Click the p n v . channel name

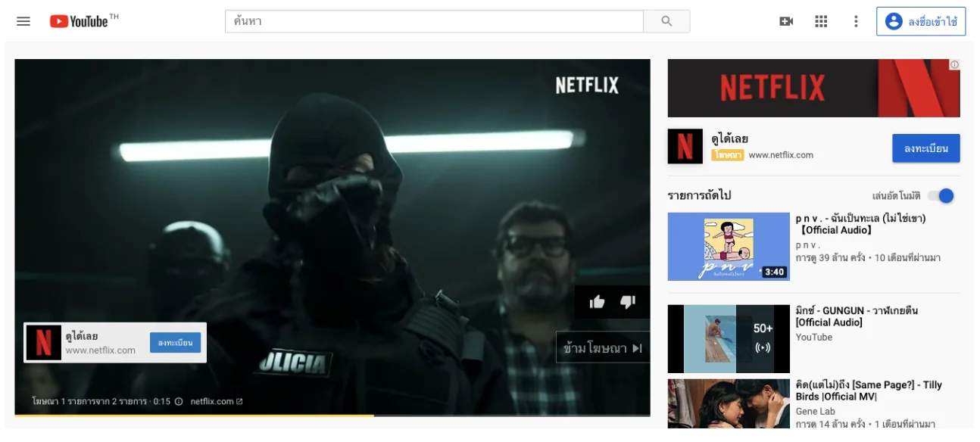point(808,245)
